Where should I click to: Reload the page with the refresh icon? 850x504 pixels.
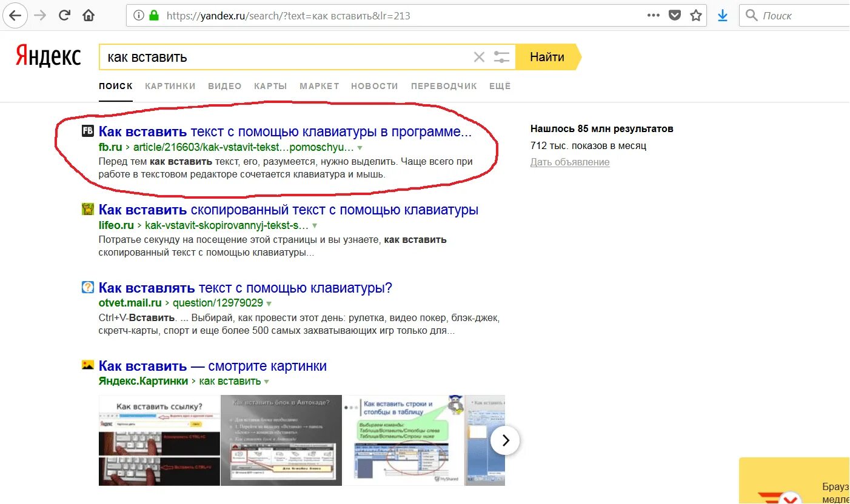pyautogui.click(x=65, y=16)
